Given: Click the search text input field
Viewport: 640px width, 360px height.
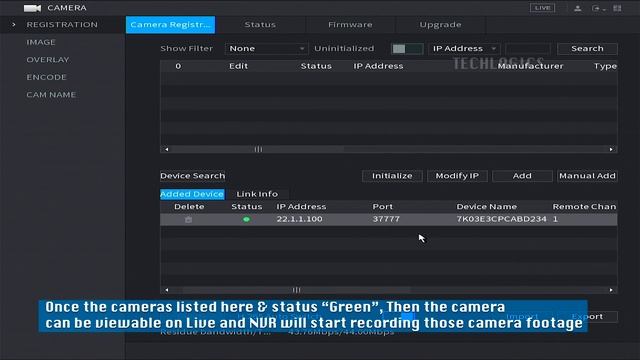Looking at the screenshot, I should (528, 49).
